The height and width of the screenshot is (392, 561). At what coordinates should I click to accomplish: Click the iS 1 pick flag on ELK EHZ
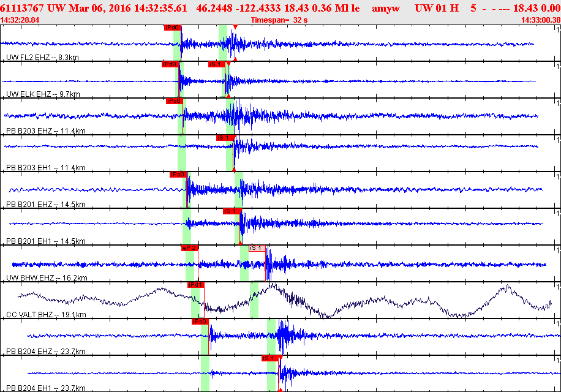coord(217,64)
